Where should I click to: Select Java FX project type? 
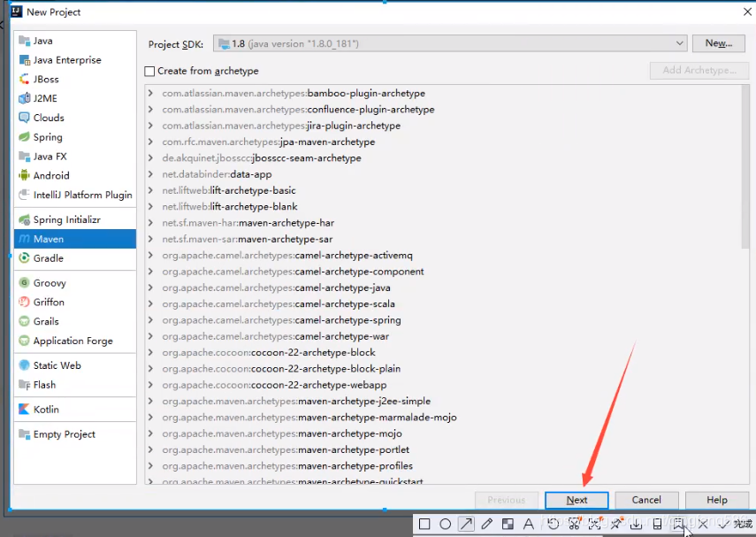pos(75,157)
